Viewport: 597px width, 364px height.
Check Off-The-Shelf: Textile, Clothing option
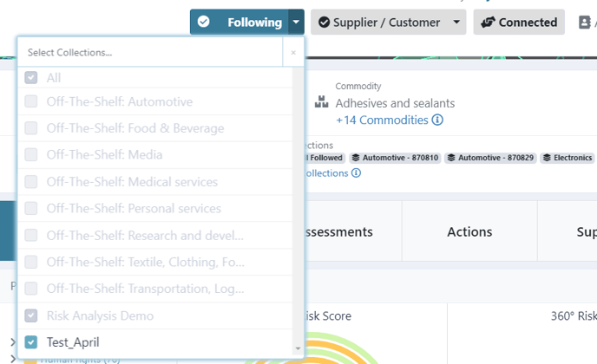(31, 262)
